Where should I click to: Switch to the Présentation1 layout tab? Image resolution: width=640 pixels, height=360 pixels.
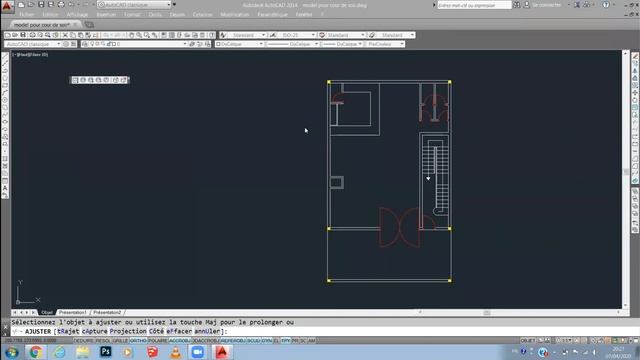point(73,312)
